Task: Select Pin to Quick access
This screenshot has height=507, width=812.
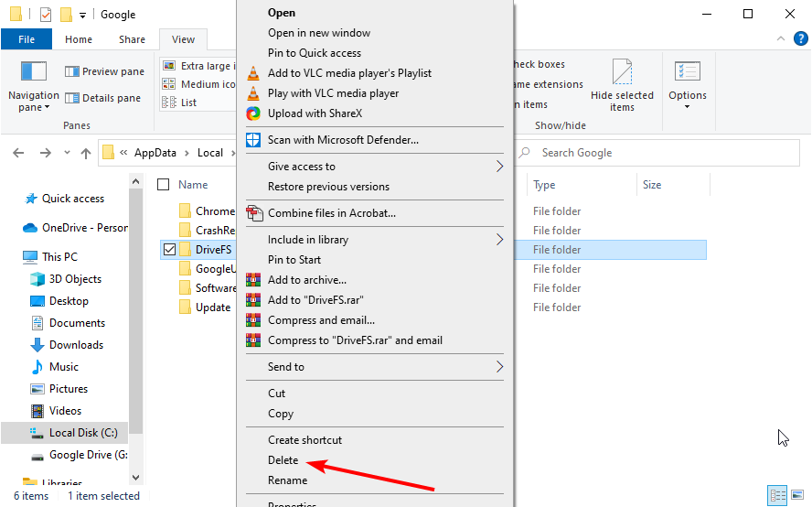Action: [x=315, y=53]
